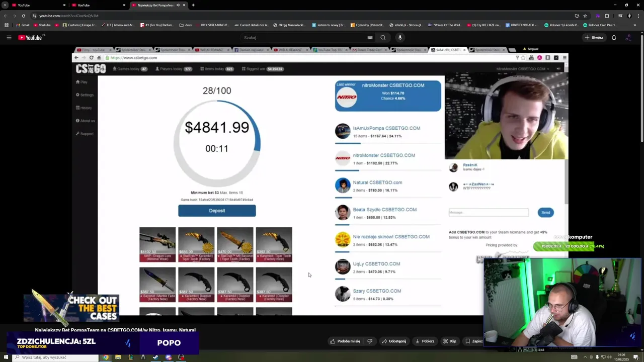
Task: Open Discord from the taskbar
Action: [x=168, y=357]
